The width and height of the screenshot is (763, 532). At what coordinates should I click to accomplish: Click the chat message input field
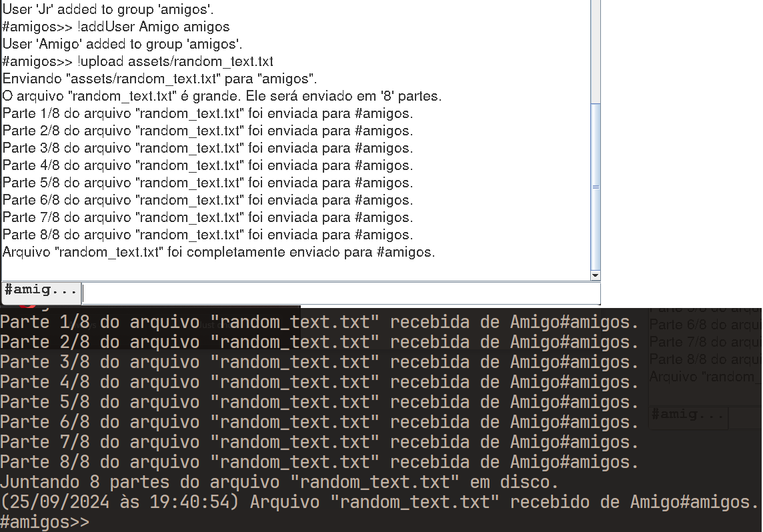341,294
